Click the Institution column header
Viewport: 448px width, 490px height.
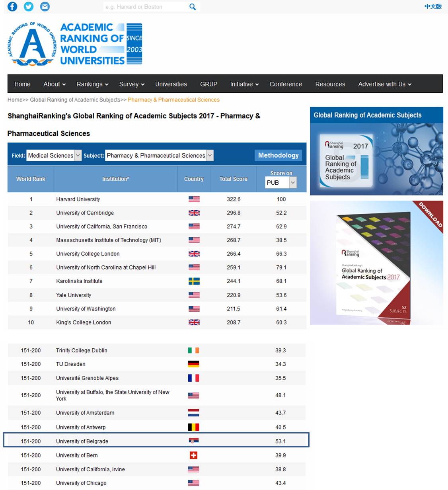coord(116,179)
